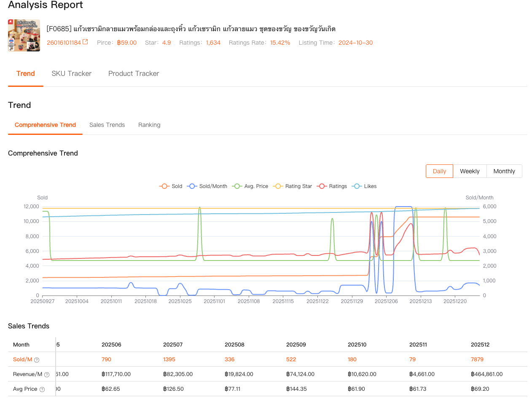Image resolution: width=532 pixels, height=403 pixels.
Task: Open external link icon beside product ID
Action: pos(85,42)
